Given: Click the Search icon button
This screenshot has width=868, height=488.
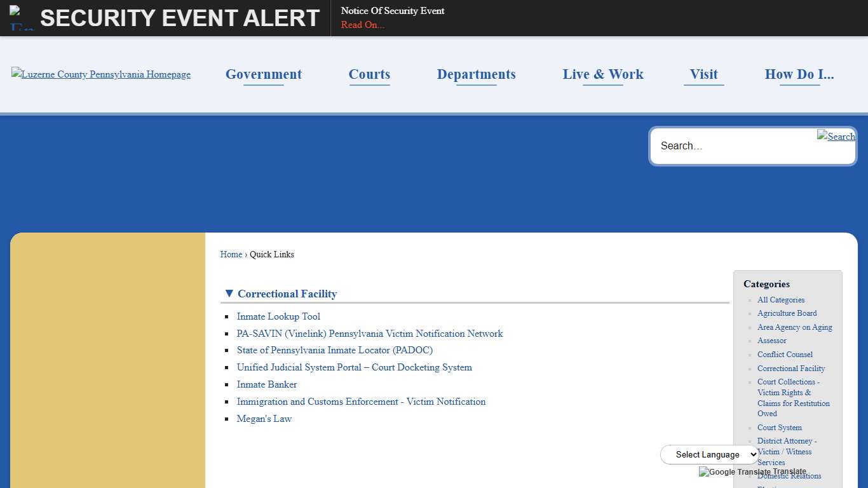Looking at the screenshot, I should [x=836, y=136].
